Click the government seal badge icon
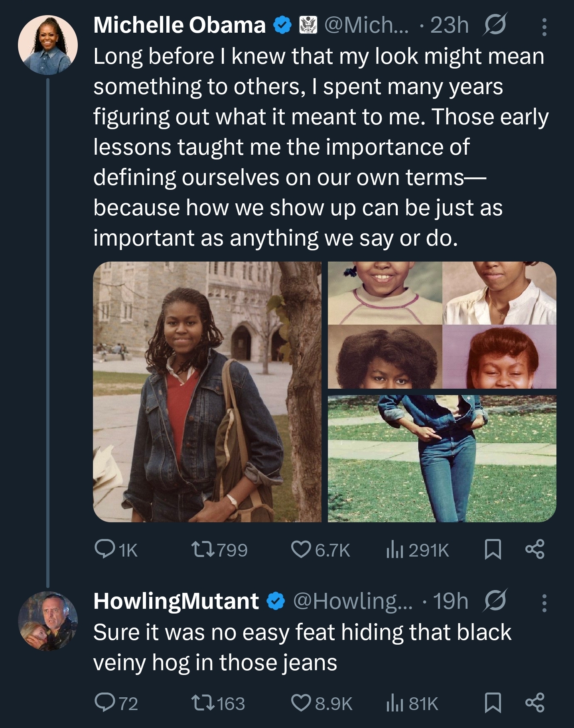574x728 pixels. click(309, 26)
